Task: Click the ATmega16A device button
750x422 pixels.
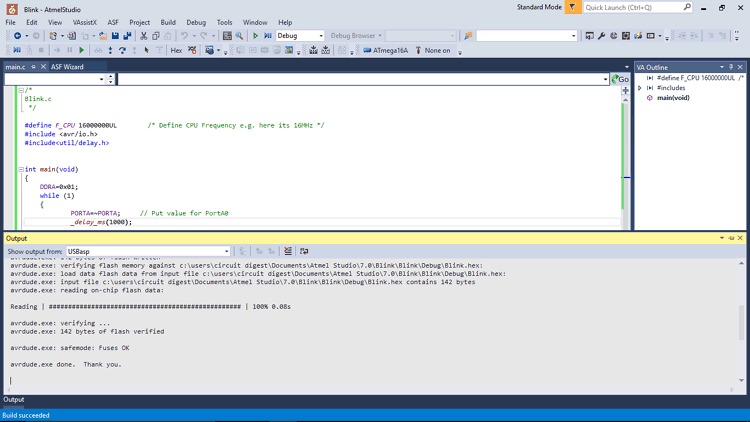Action: click(x=386, y=50)
